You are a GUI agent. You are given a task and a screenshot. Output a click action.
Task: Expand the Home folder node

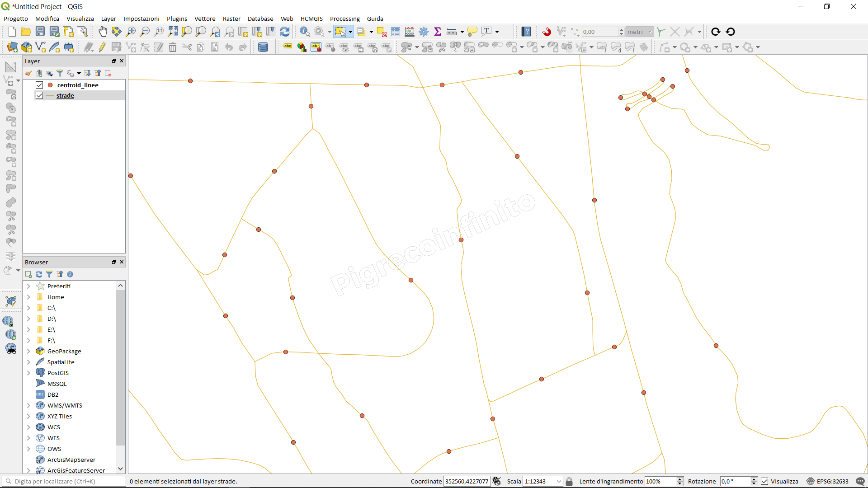click(28, 297)
